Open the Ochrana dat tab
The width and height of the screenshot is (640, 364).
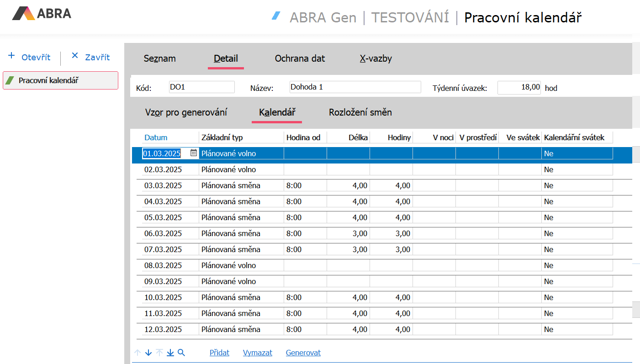click(300, 58)
